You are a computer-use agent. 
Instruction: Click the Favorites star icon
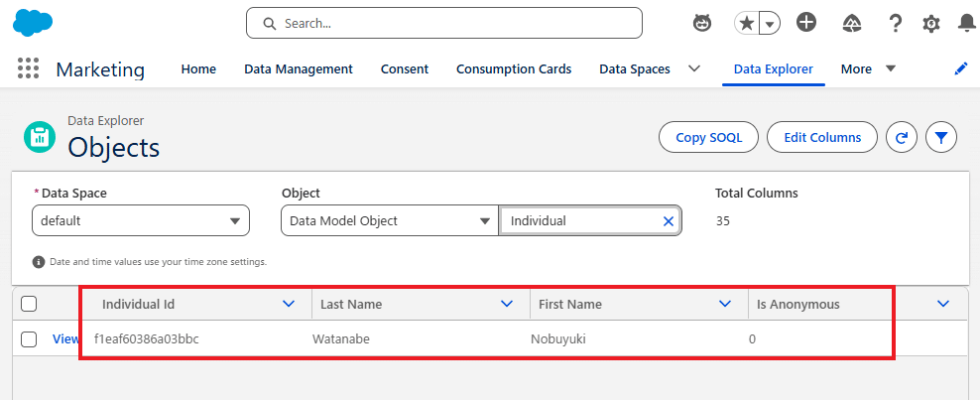click(746, 24)
